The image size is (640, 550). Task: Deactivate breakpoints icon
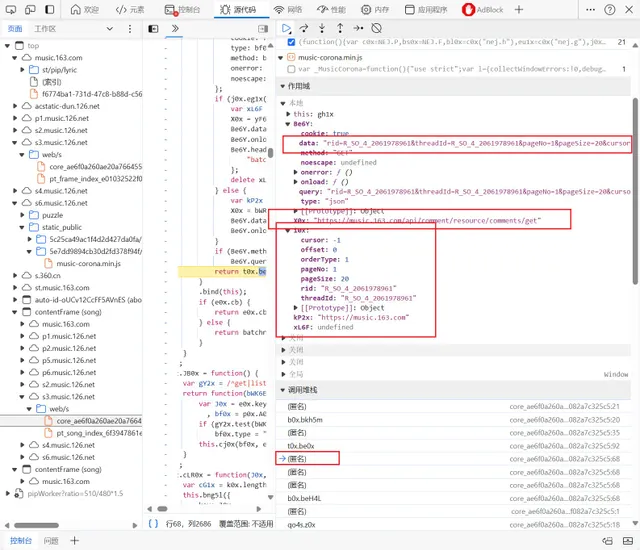click(x=376, y=28)
